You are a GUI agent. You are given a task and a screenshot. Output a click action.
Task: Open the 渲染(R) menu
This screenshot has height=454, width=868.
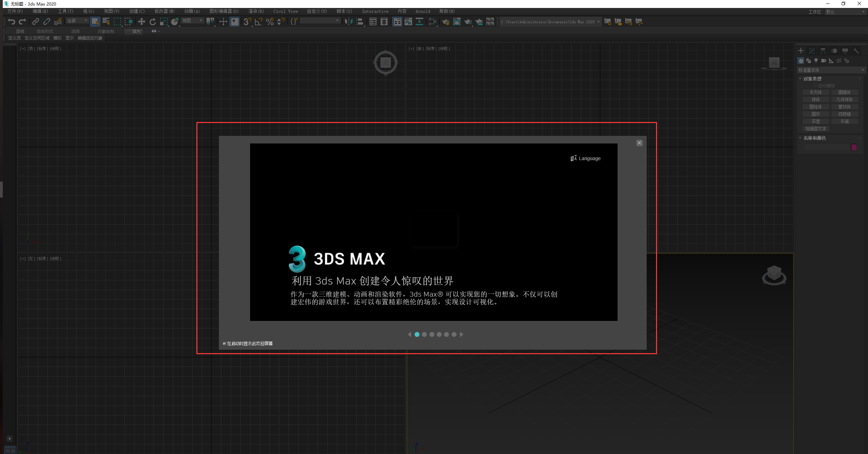coord(256,11)
